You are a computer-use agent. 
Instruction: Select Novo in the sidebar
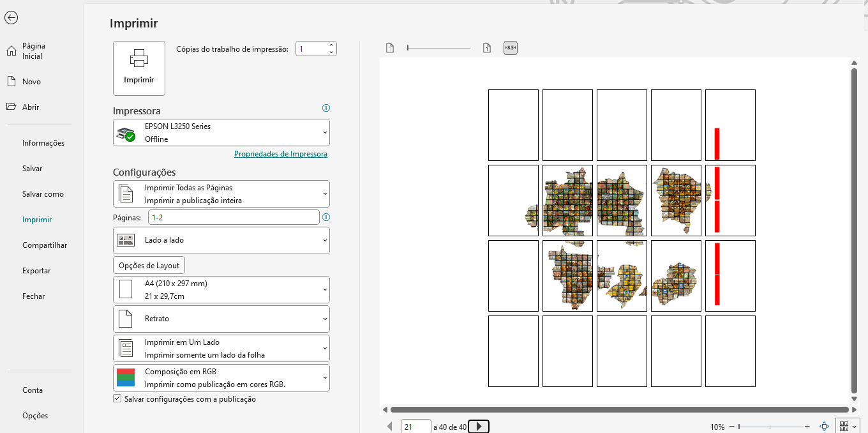[31, 82]
